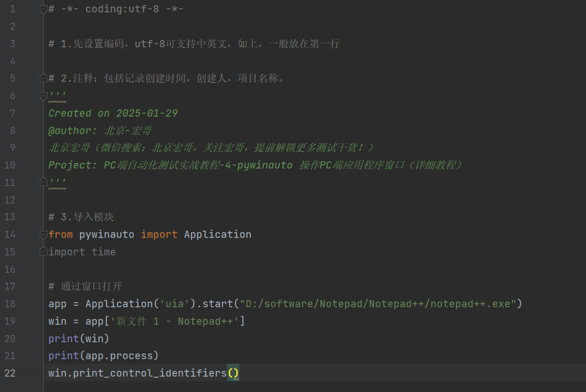
Task: Click the '# 通过窗口打开' comment
Action: tap(85, 286)
